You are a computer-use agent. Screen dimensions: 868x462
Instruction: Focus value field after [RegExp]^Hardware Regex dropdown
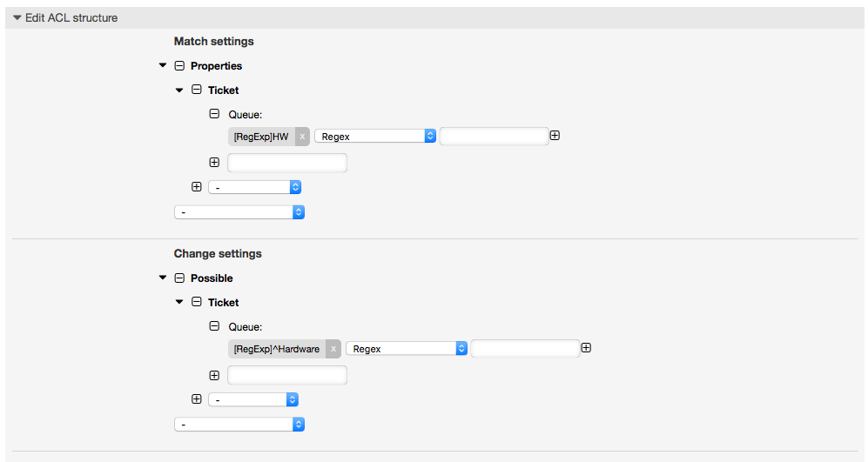coord(525,349)
